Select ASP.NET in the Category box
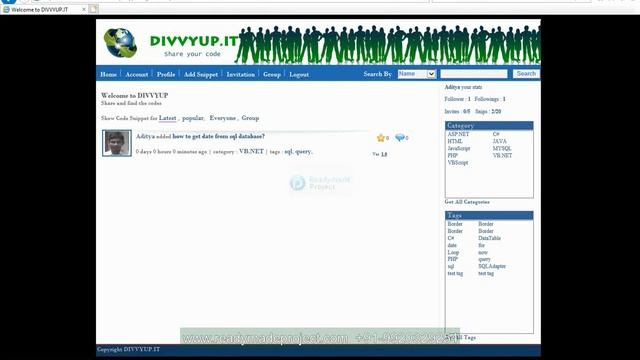640x360 pixels. coord(458,134)
